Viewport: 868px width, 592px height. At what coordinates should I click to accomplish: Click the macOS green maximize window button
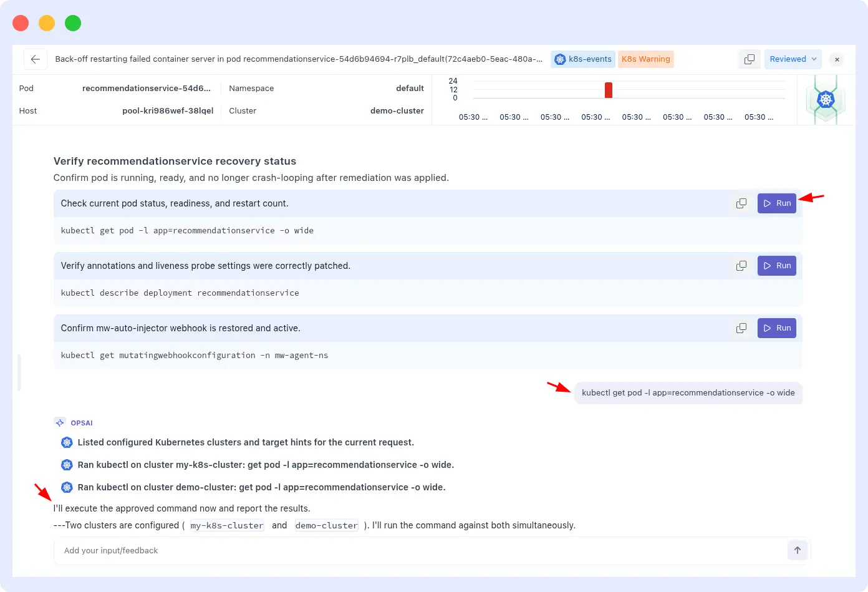[73, 23]
